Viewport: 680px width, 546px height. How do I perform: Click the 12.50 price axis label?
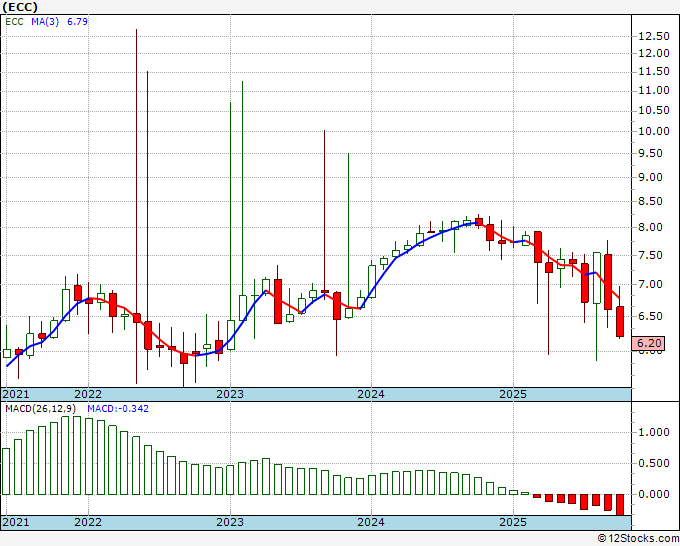pos(654,36)
